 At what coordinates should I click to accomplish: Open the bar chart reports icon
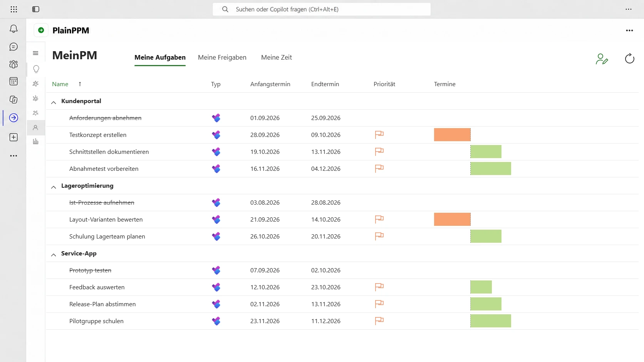(36, 142)
